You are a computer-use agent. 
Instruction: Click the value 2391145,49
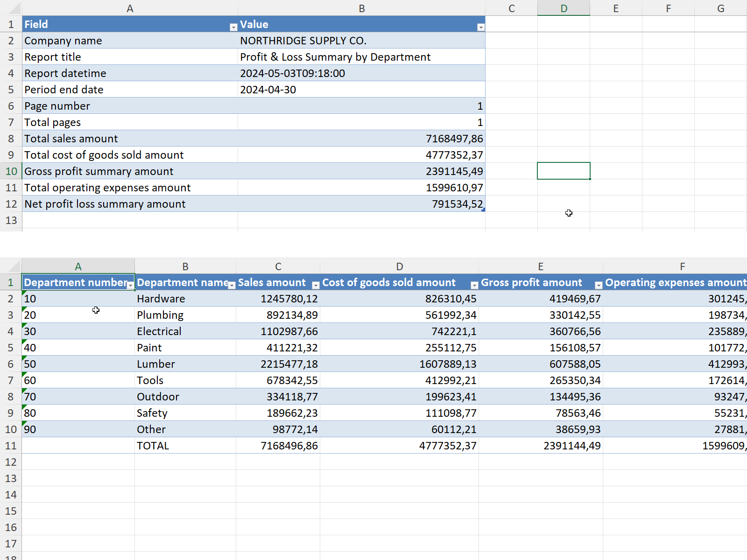click(361, 171)
